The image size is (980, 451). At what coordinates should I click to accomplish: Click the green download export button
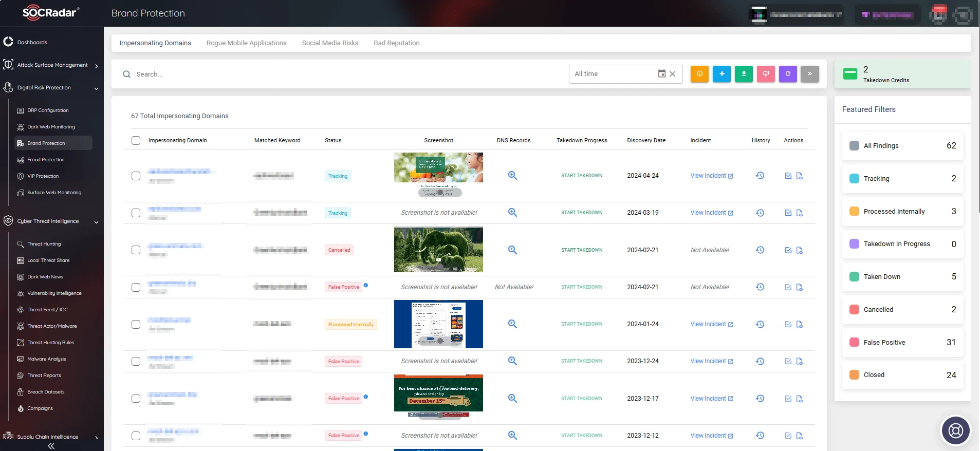coord(744,74)
